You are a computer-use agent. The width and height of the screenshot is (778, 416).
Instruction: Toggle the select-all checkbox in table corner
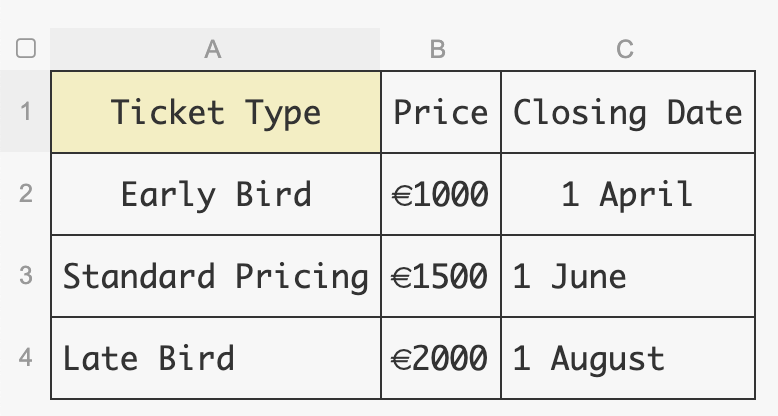click(x=26, y=48)
